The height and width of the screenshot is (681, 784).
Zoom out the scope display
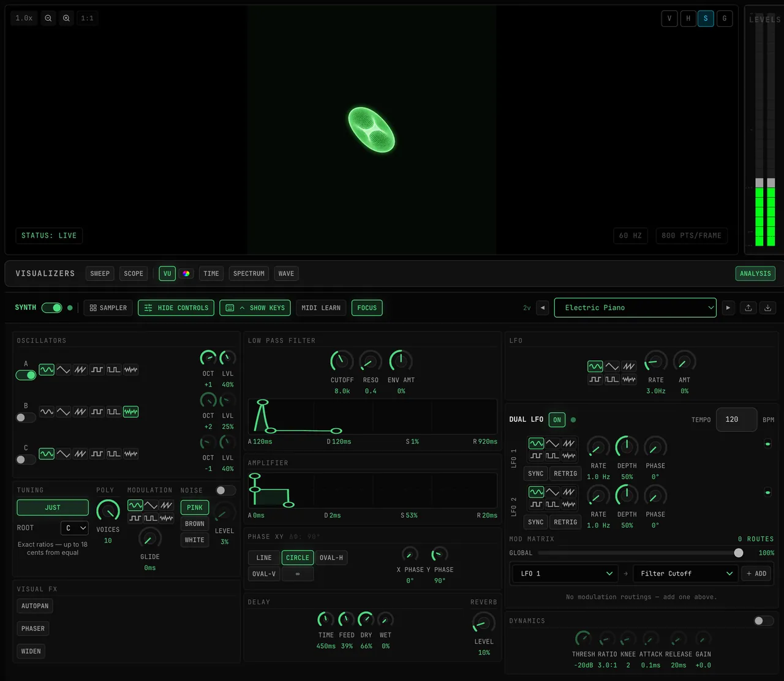tap(48, 18)
